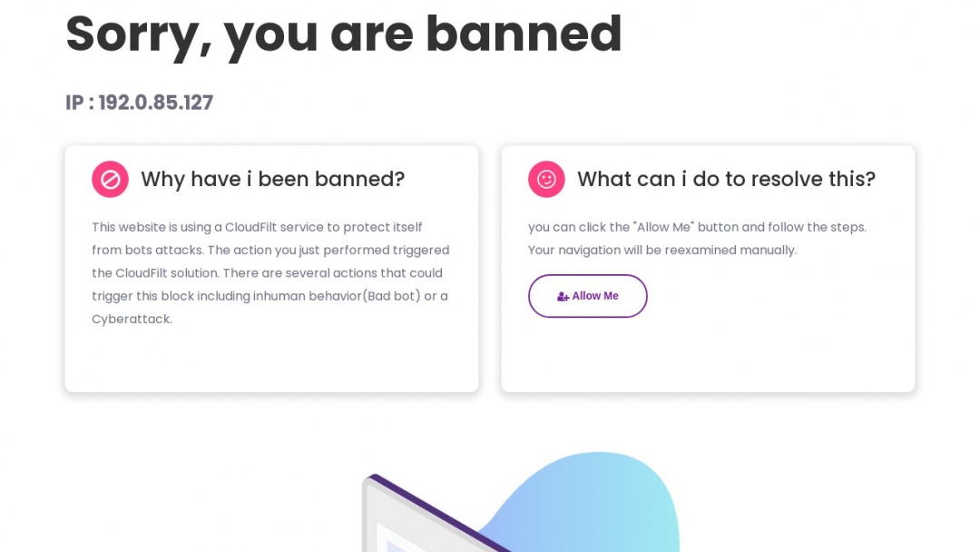This screenshot has width=980, height=552.
Task: Click the word "Cyberattack" in the explanation
Action: tap(131, 320)
